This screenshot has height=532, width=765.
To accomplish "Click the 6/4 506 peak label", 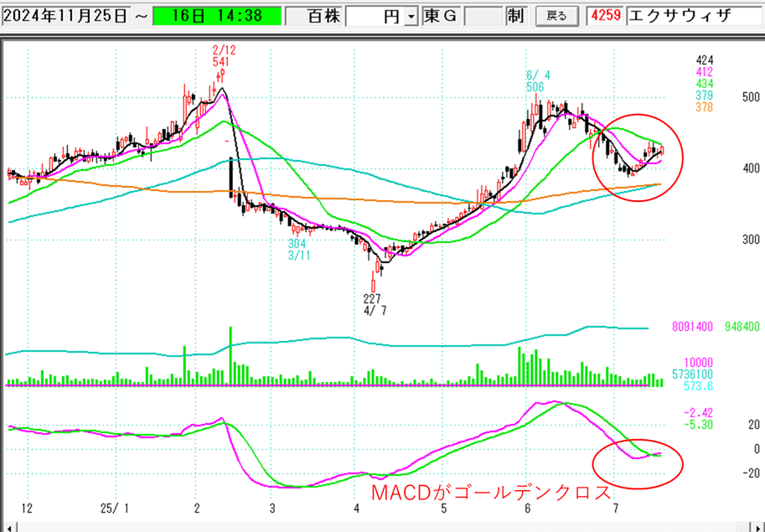I will (x=538, y=81).
